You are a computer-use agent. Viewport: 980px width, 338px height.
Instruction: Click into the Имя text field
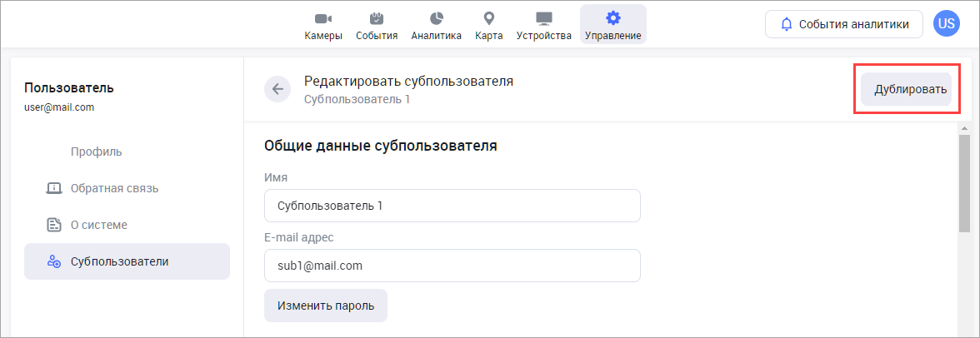pyautogui.click(x=452, y=206)
